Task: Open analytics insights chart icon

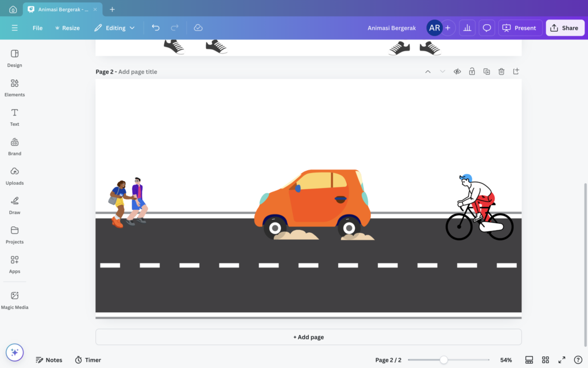Action: tap(467, 28)
